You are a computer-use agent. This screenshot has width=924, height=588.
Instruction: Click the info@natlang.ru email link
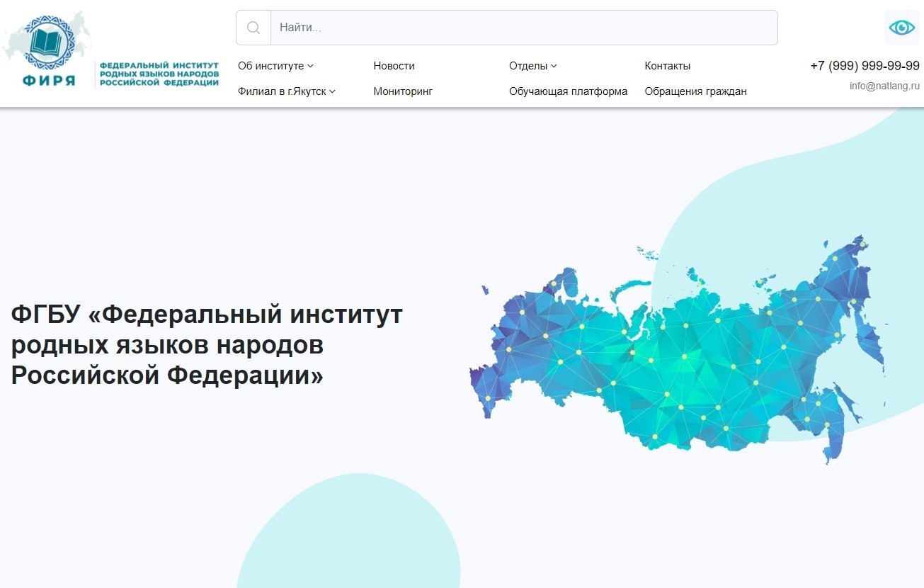[884, 85]
